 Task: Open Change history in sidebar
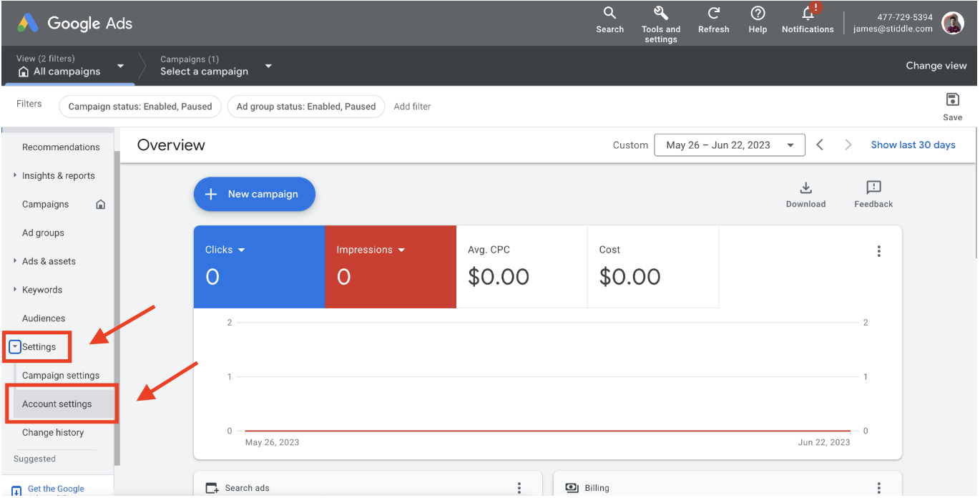[53, 433]
